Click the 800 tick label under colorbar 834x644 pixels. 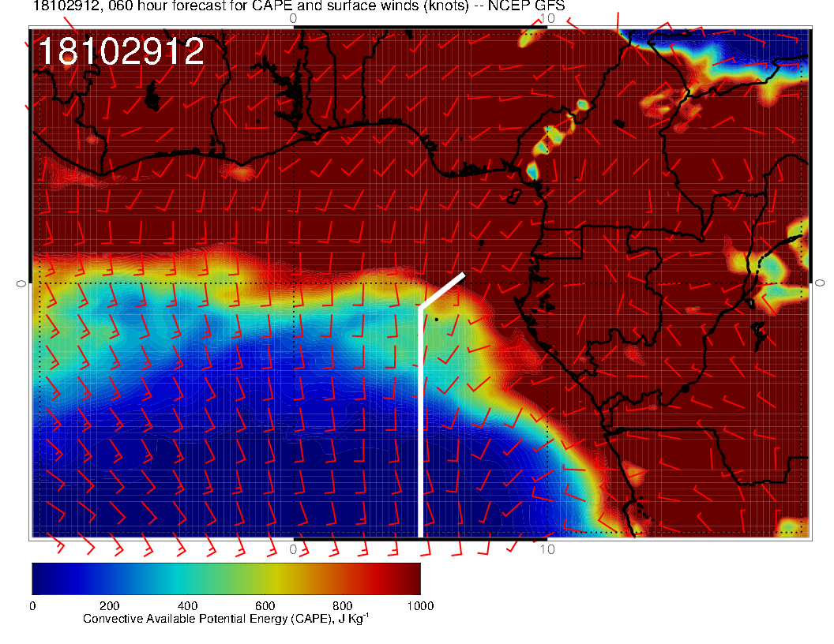tap(342, 606)
